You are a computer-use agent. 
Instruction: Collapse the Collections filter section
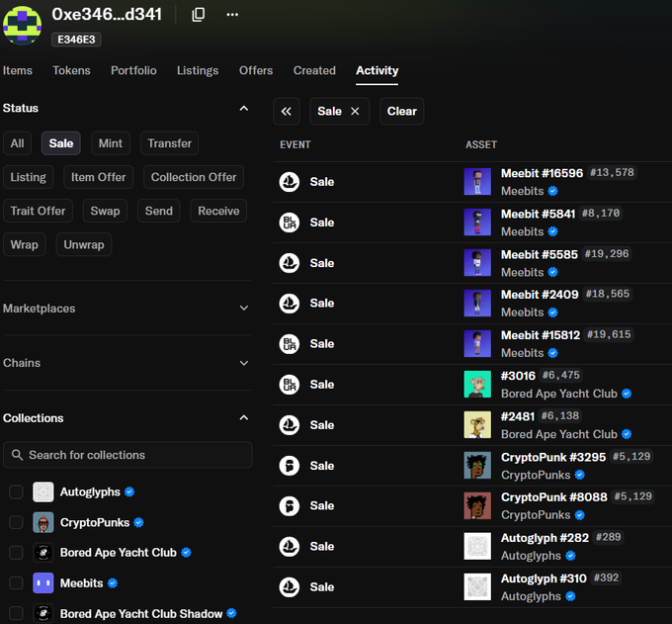[x=244, y=417]
